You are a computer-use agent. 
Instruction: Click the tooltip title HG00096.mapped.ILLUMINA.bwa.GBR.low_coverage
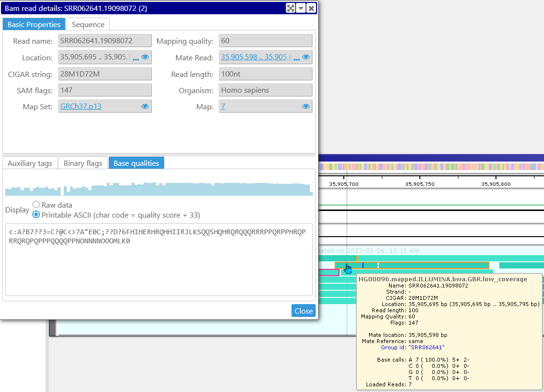[443, 279]
